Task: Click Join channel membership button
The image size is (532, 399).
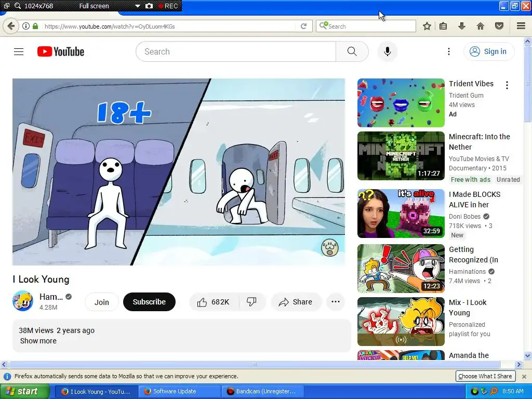Action: (101, 302)
